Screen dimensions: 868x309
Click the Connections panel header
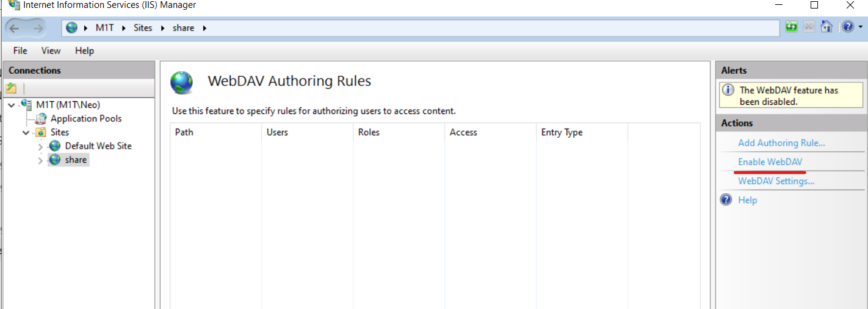pyautogui.click(x=79, y=71)
